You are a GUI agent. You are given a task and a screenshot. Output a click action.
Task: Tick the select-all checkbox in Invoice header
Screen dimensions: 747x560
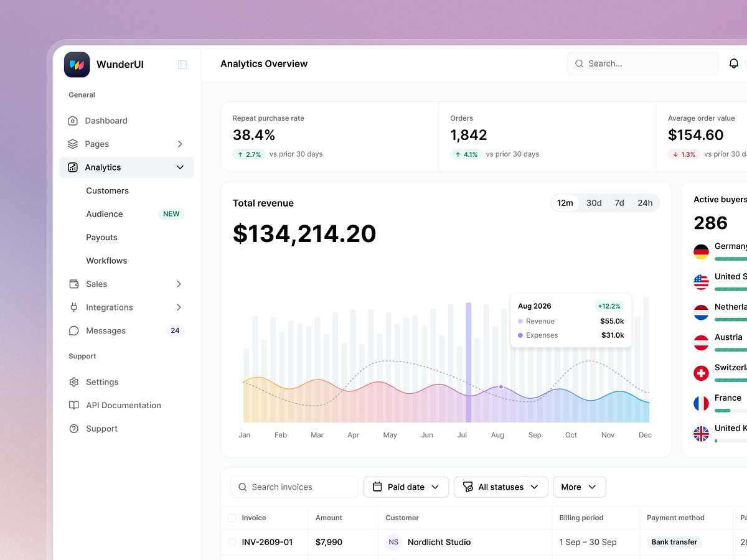(x=232, y=518)
